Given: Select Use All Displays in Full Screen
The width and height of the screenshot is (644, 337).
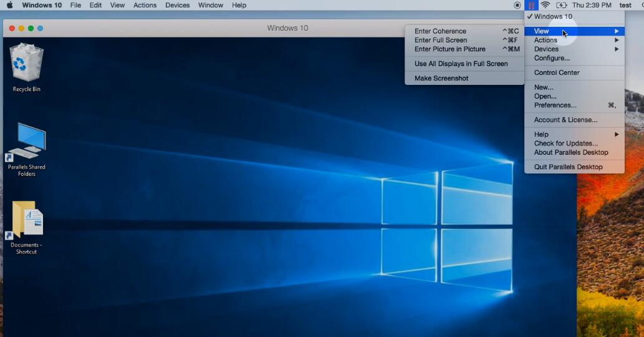Looking at the screenshot, I should (x=464, y=64).
